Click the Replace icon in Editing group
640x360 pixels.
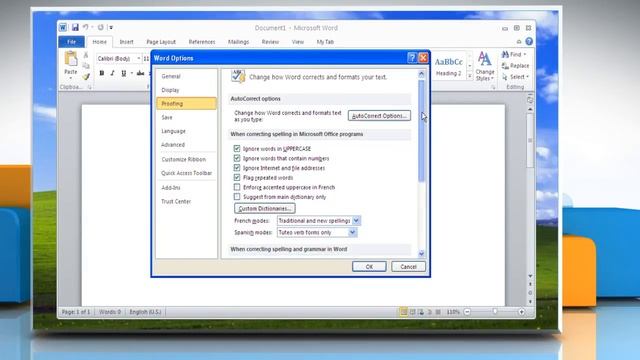505,66
